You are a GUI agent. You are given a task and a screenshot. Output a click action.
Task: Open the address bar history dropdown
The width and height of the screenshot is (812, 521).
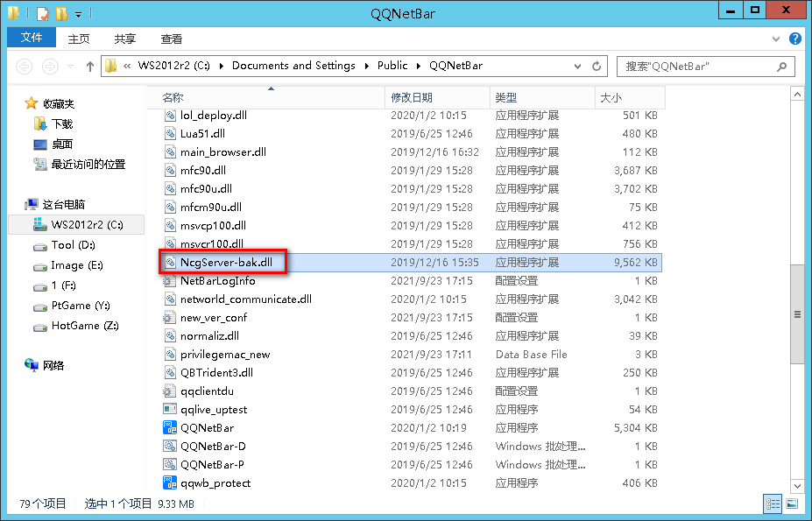(x=578, y=65)
